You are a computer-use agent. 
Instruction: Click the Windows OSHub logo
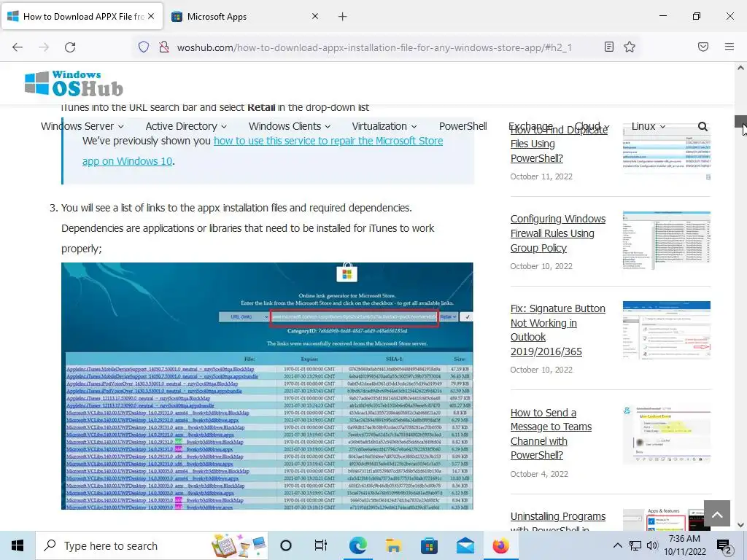coord(74,83)
